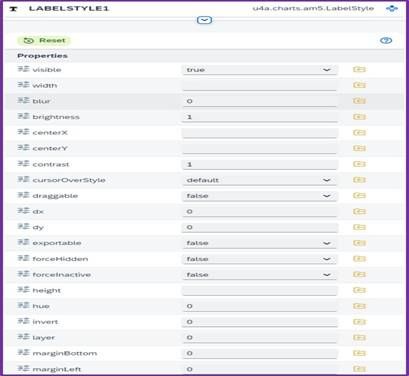Click the property icon left of blur
Viewport: 409px width, 376px height.
23,100
